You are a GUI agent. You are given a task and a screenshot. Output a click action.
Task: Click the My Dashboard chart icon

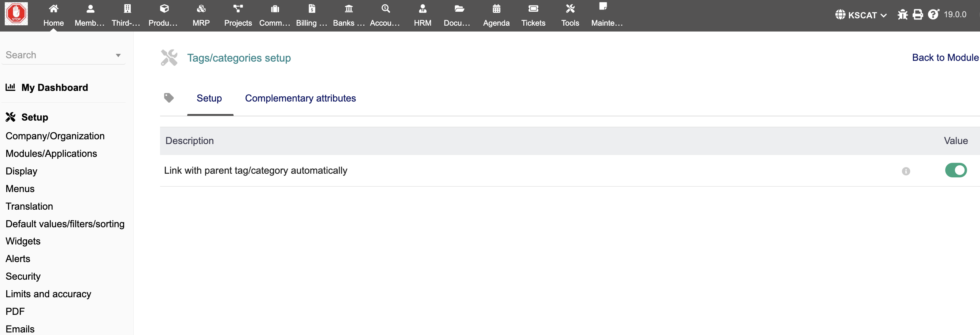[x=10, y=87]
